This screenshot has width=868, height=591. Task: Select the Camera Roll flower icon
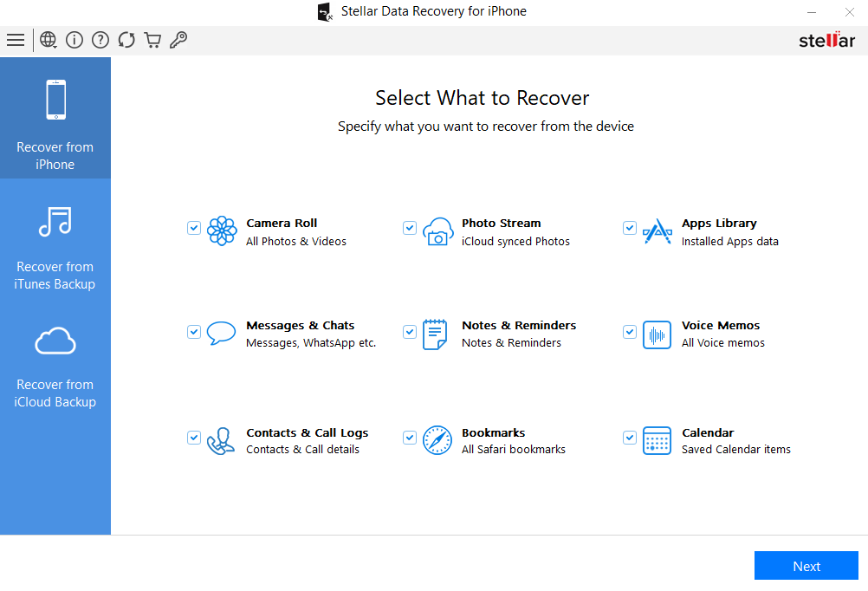click(223, 231)
